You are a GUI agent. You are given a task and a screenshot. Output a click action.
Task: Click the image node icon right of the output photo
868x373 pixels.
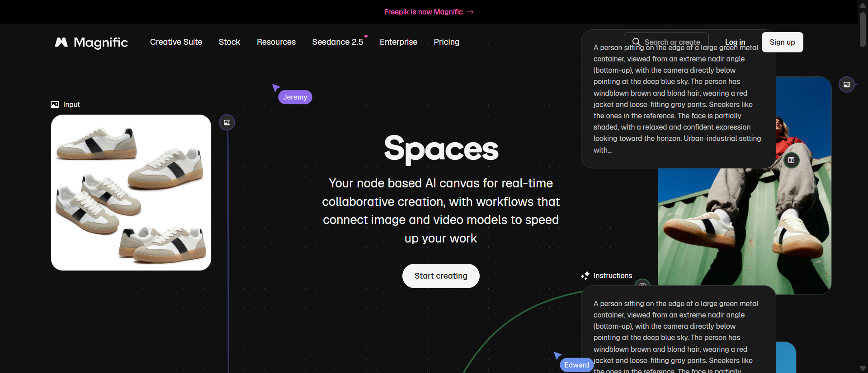pos(847,84)
